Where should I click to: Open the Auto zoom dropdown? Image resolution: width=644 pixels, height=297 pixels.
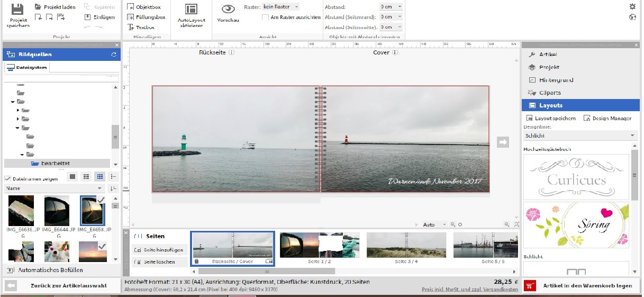(x=434, y=224)
